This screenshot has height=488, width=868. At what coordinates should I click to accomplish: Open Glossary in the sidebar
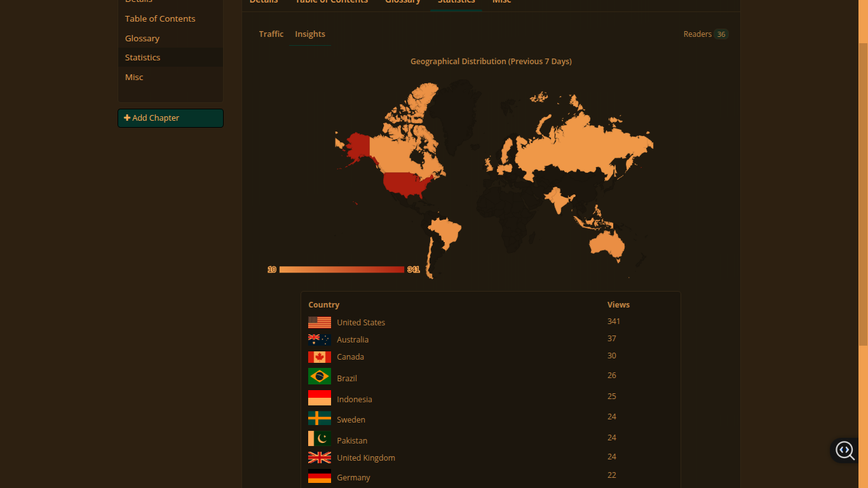pos(142,38)
